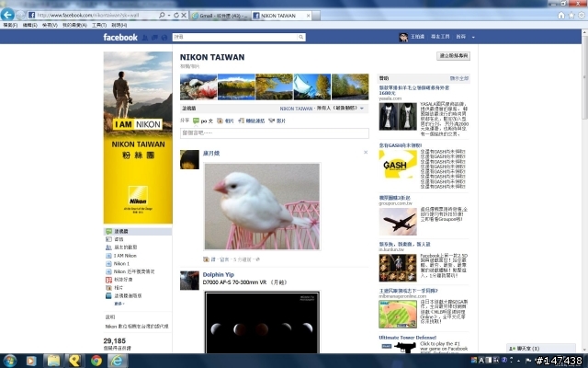
Task: Select the link share option icon
Action: coord(241,121)
